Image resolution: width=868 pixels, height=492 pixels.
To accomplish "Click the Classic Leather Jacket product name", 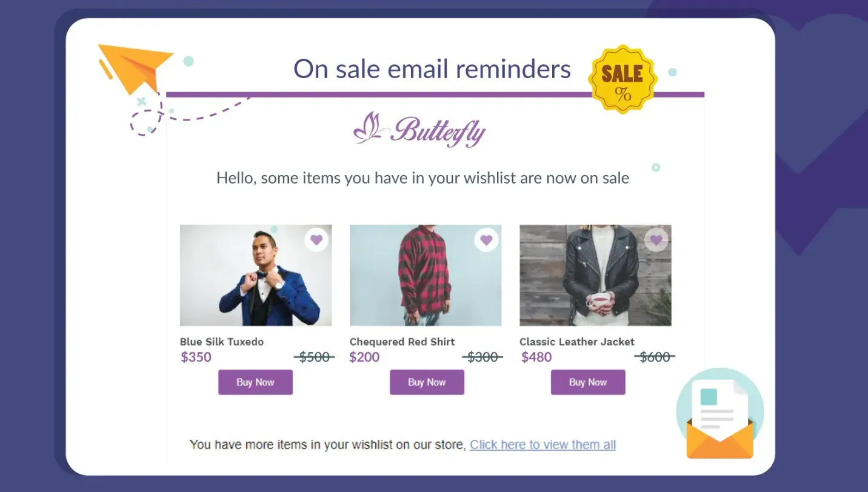I will click(x=576, y=342).
